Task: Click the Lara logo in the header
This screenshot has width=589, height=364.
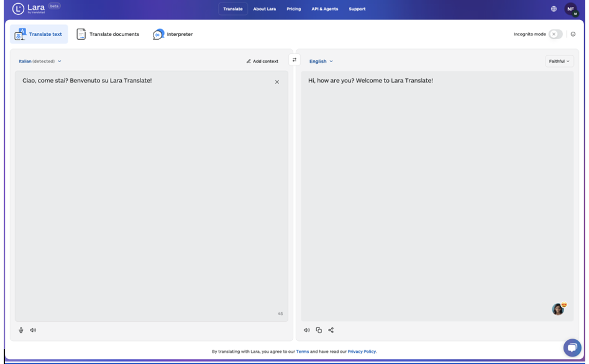Action: coord(29,9)
